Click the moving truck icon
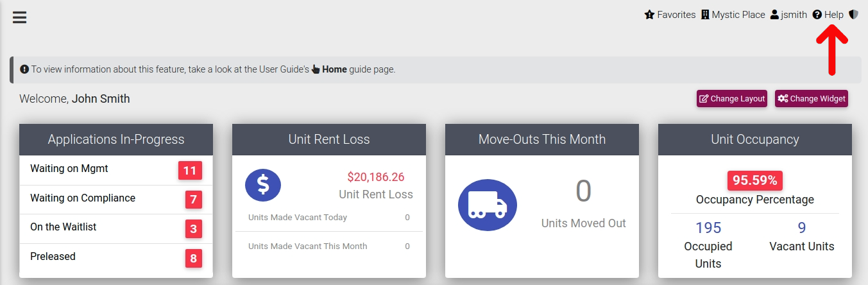868x285 pixels. click(x=488, y=205)
